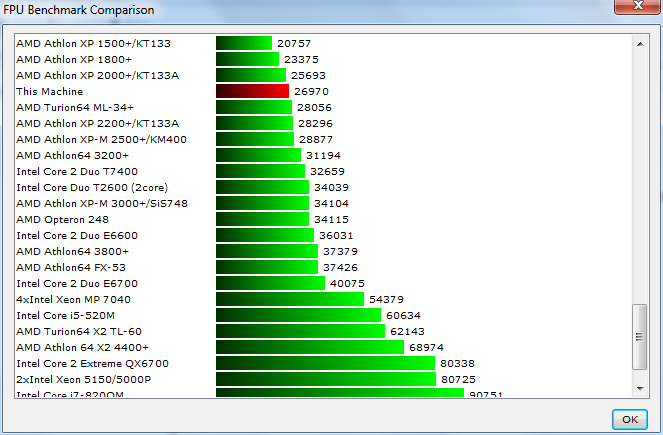This screenshot has width=663, height=435.
Task: Click the score value 62143
Action: [408, 332]
